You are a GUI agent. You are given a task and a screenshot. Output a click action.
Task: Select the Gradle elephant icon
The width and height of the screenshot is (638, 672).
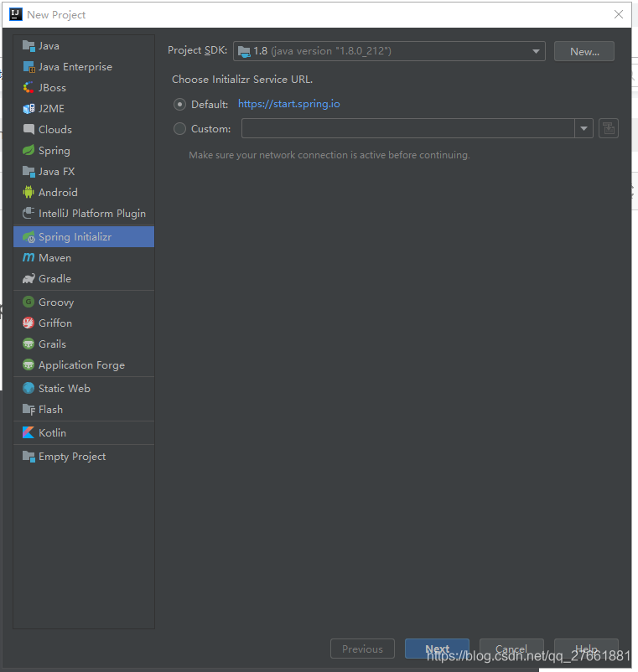[29, 278]
